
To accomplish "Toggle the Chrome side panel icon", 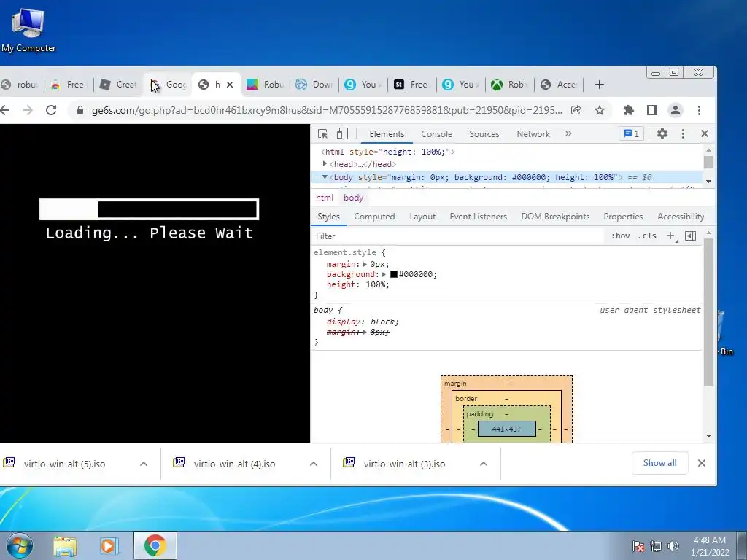I will (651, 111).
